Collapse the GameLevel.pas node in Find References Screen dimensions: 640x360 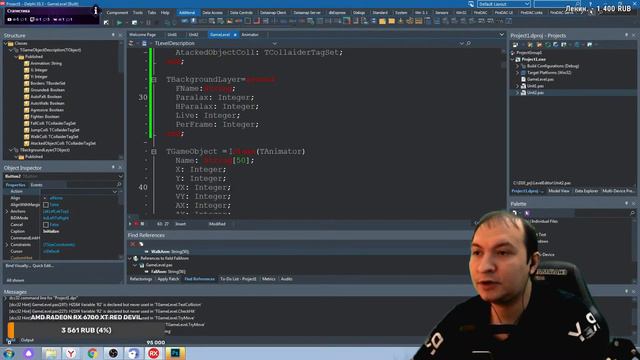pyautogui.click(x=135, y=265)
